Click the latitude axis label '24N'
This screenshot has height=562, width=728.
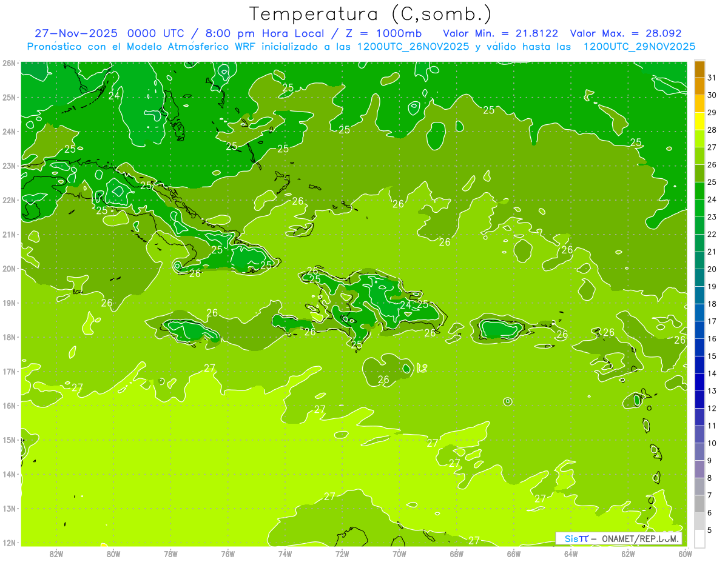[8, 132]
